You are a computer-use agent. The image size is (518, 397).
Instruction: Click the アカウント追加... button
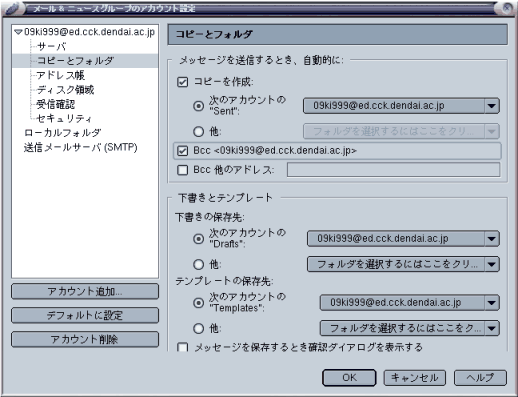85,292
